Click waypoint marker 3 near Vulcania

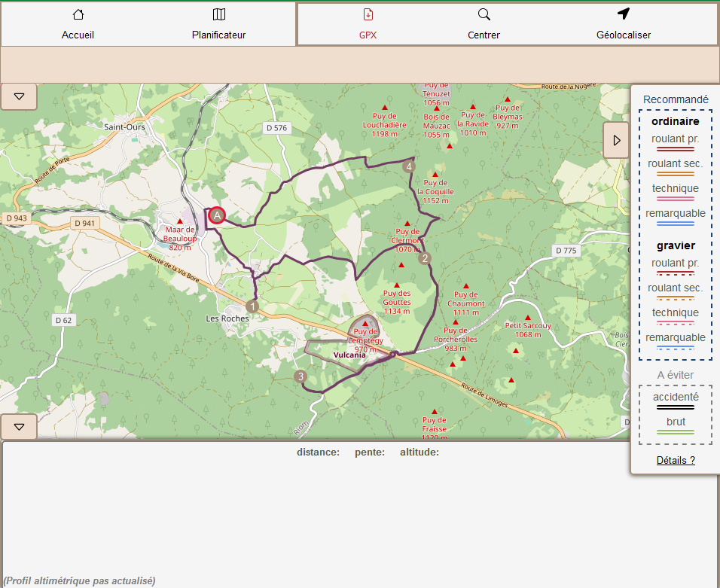pos(301,376)
